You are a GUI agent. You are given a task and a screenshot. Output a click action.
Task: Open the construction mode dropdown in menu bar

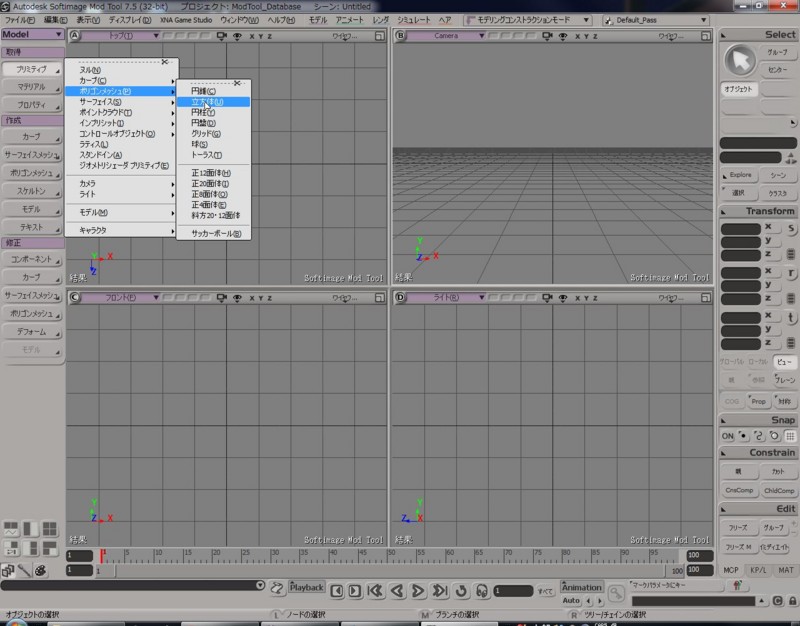[528, 20]
